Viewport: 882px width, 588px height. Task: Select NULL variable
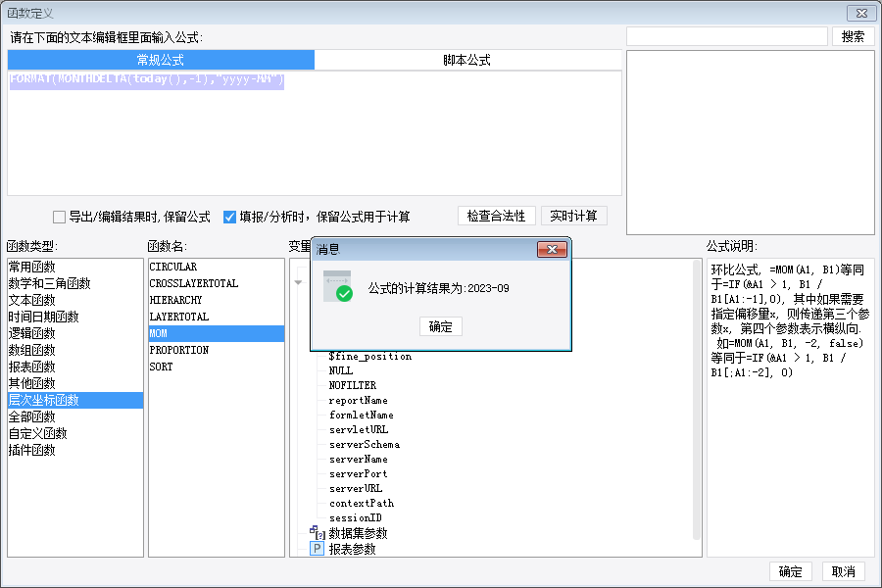click(341, 370)
